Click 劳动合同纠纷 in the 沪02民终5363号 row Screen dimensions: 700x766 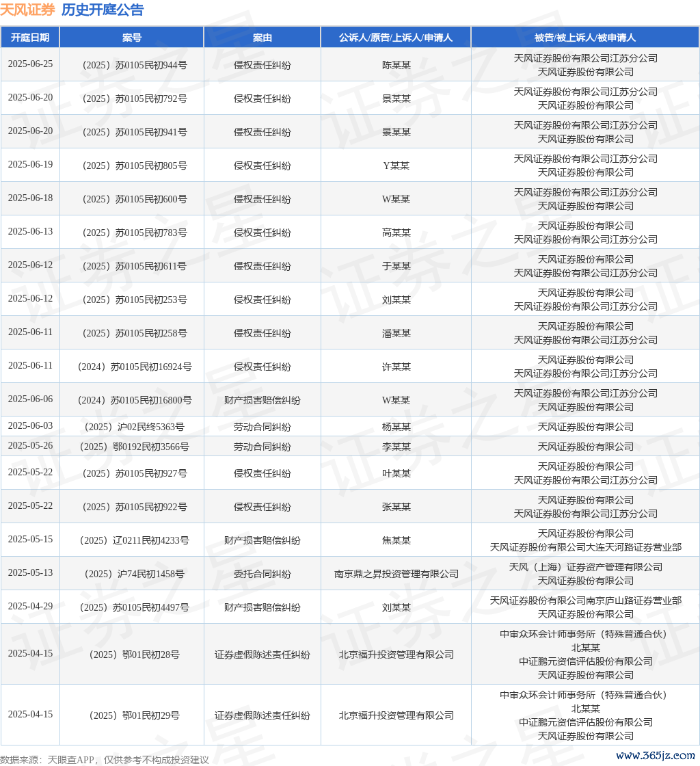pos(262,427)
